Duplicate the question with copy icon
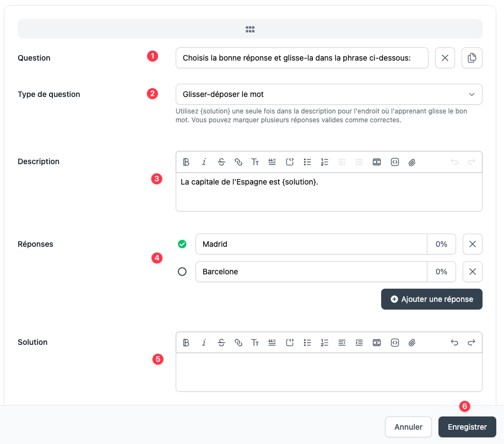The image size is (504, 444). click(472, 58)
